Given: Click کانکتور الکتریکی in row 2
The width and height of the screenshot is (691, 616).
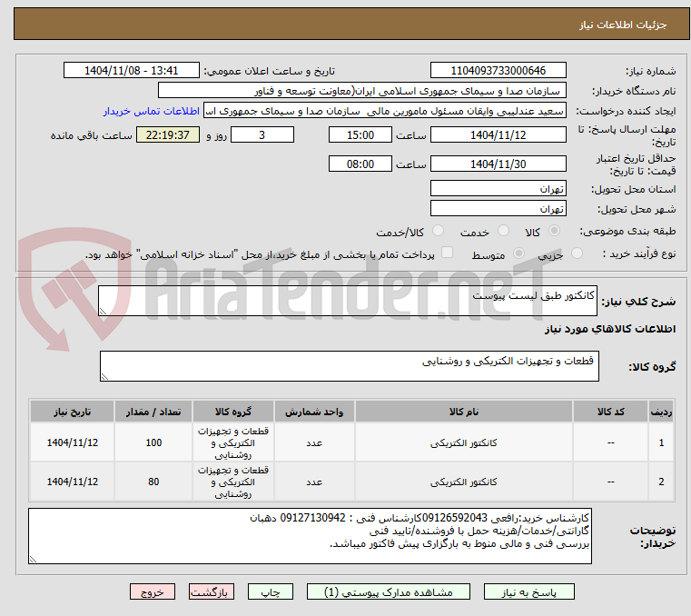Looking at the screenshot, I should [x=464, y=482].
